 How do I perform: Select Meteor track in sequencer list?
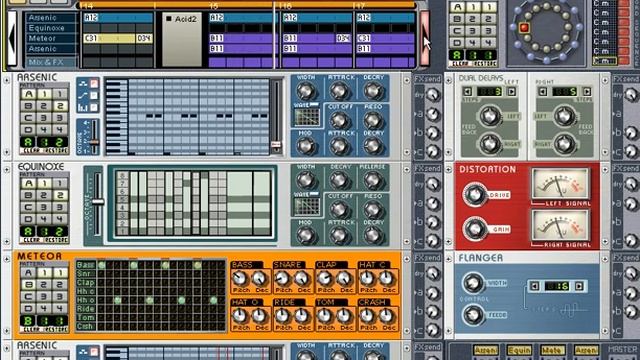(x=51, y=38)
